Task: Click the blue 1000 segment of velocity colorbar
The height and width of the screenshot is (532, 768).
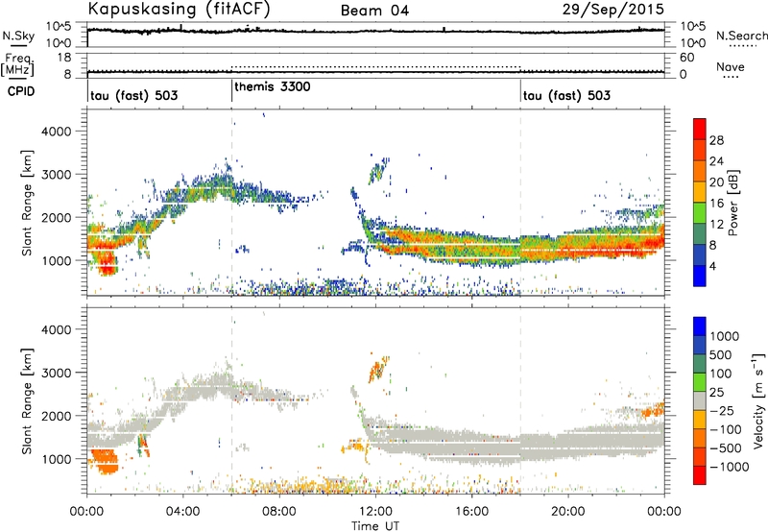Action: click(700, 326)
